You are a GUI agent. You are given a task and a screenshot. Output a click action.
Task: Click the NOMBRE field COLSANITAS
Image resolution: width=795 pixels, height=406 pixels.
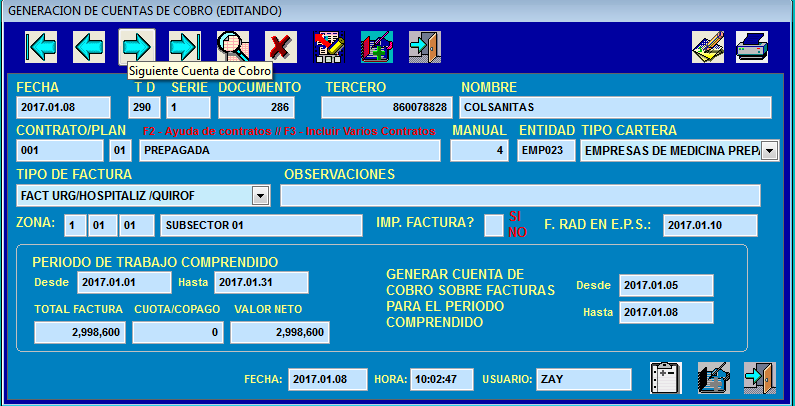pos(616,107)
